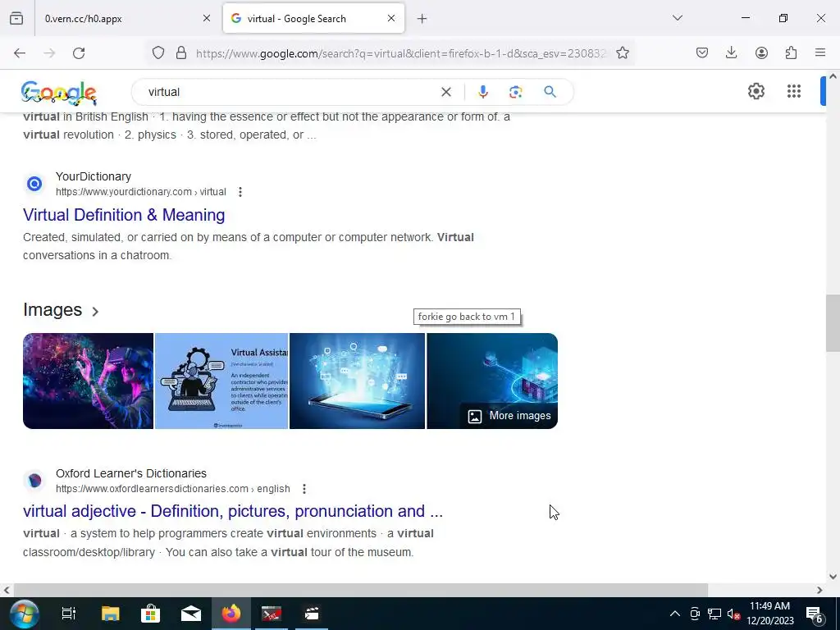
Task: Click scroll down arrow on scrollbar
Action: (833, 577)
